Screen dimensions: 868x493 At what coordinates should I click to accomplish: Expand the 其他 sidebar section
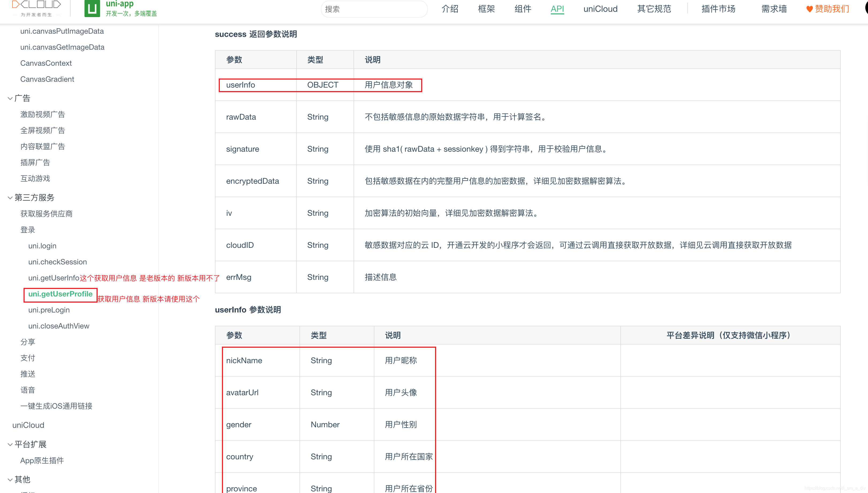(x=22, y=479)
